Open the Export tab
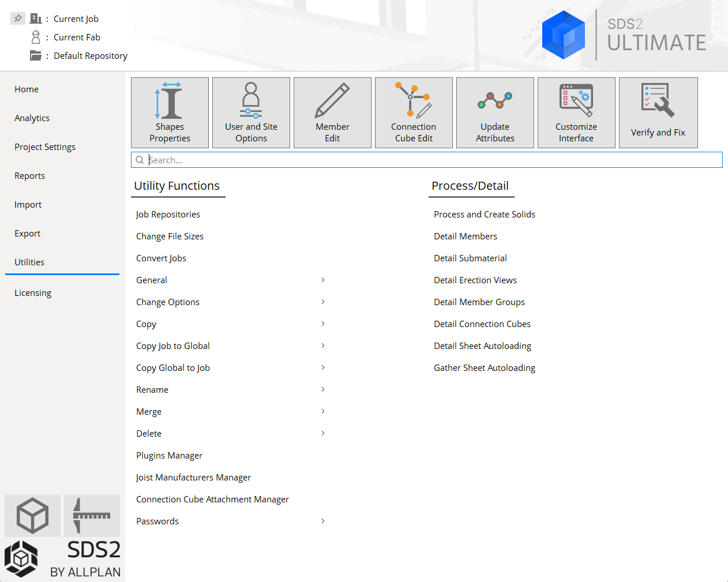Viewport: 728px width, 582px height. pyautogui.click(x=27, y=233)
